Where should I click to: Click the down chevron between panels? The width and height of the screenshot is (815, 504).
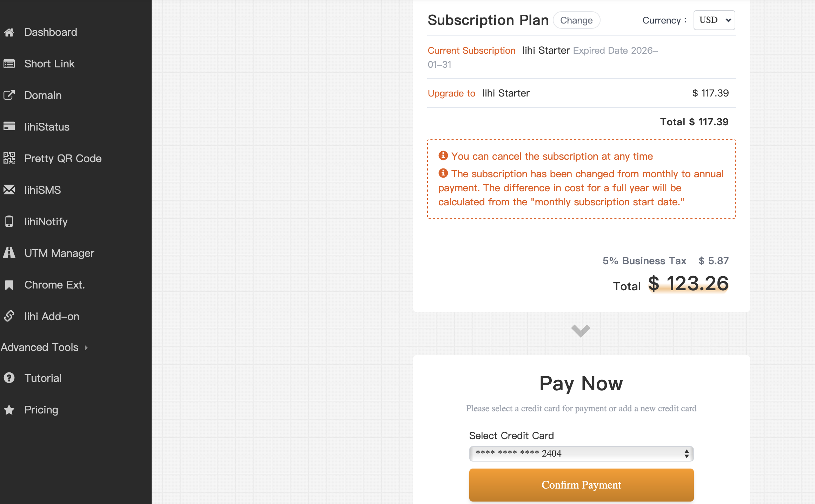tap(581, 330)
